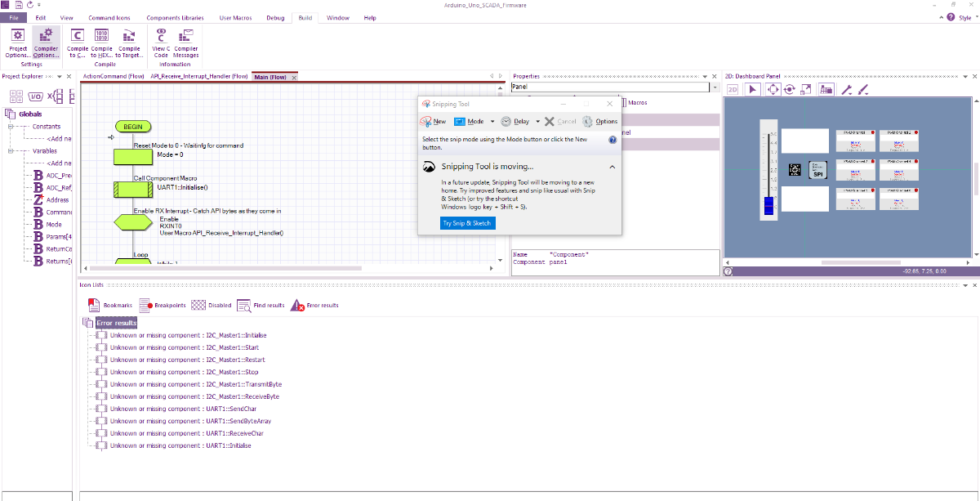The image size is (980, 501).
Task: Select the Globals root in Project Explorer
Action: click(x=29, y=114)
